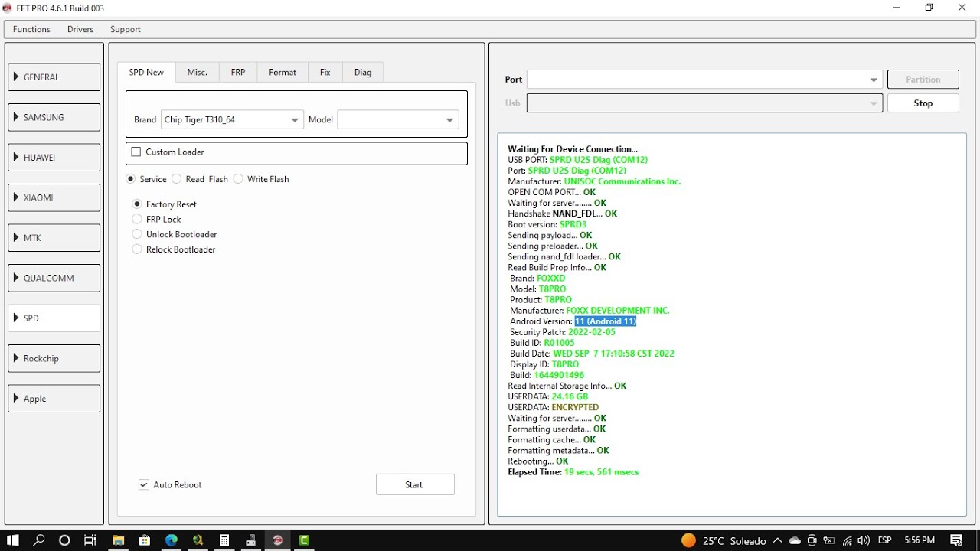The image size is (980, 551).
Task: Open Port dropdown
Action: point(704,80)
